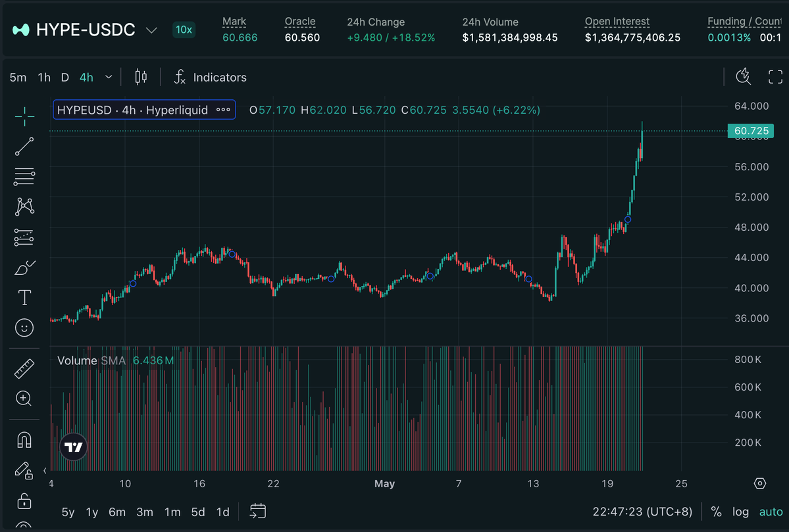The image size is (789, 532).
Task: Click the May label on time axis
Action: (384, 484)
